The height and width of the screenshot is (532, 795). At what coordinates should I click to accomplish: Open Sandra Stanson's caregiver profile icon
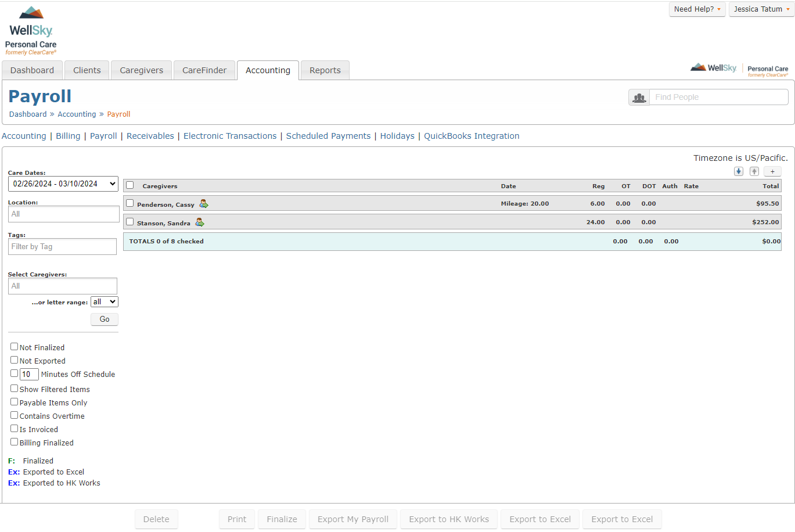pyautogui.click(x=200, y=222)
